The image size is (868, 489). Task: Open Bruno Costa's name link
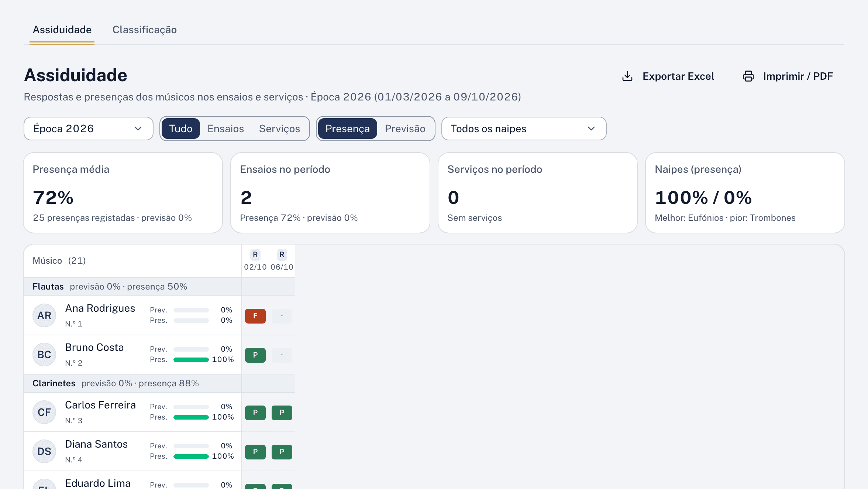click(94, 347)
